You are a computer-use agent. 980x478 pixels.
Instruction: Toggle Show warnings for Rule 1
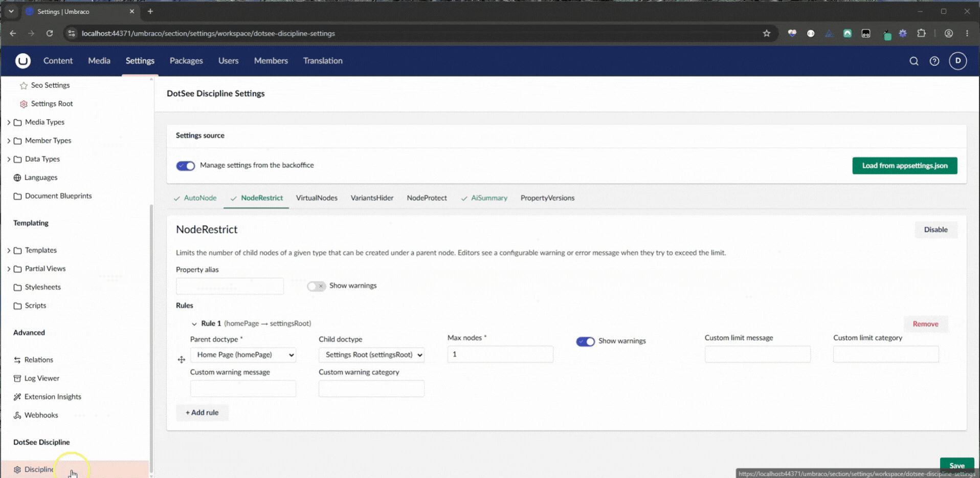click(x=585, y=341)
